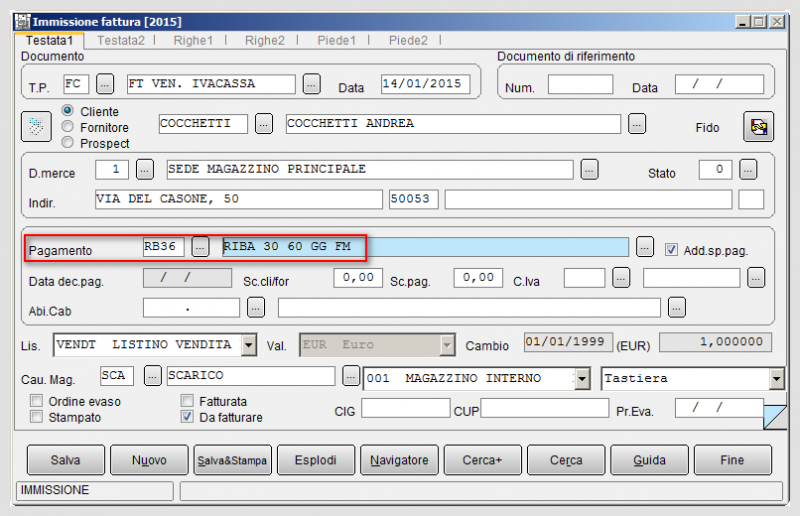This screenshot has height=516, width=800.
Task: Click the Cerca+ button
Action: pyautogui.click(x=483, y=460)
